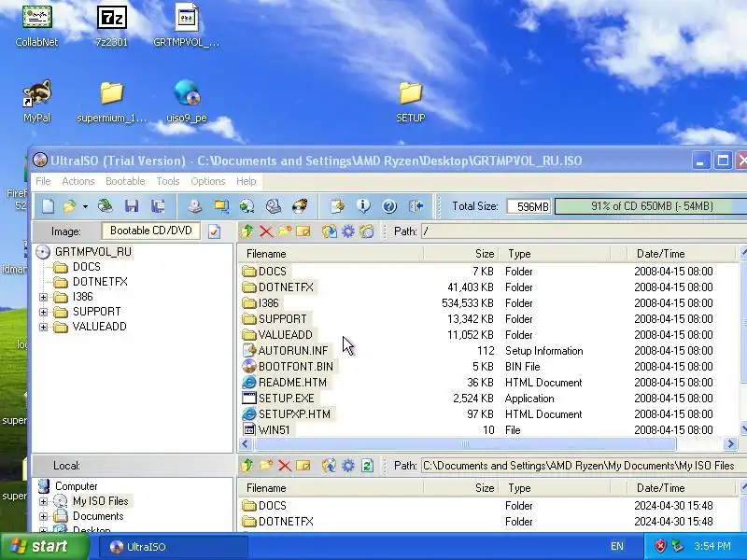Click the Info speech-bubble toolbar icon
Viewport: 747px width, 560px height.
(363, 206)
